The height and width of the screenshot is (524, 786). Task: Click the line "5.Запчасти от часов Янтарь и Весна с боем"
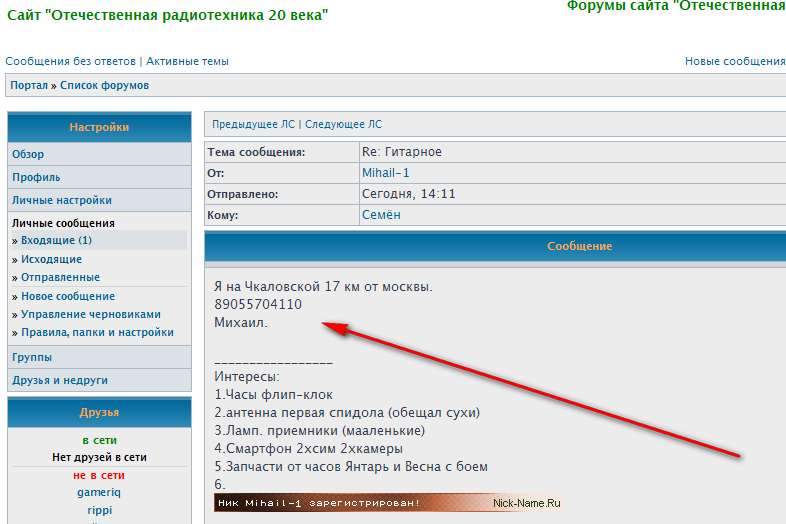tap(350, 467)
